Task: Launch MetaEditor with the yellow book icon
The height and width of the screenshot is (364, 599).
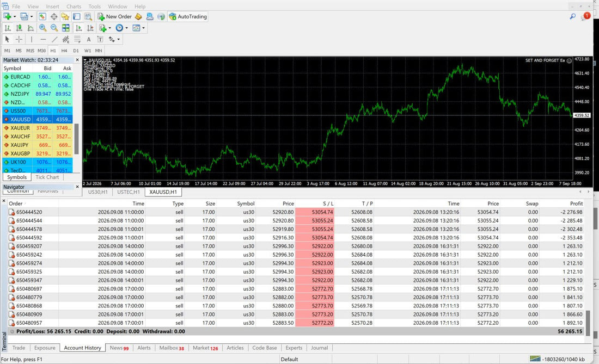Action: pyautogui.click(x=138, y=16)
